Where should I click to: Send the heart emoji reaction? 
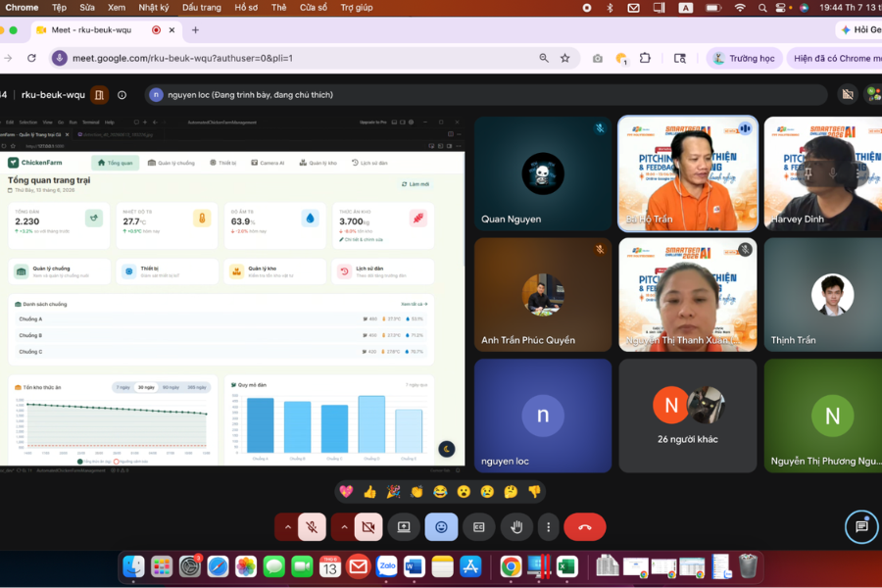[346, 492]
